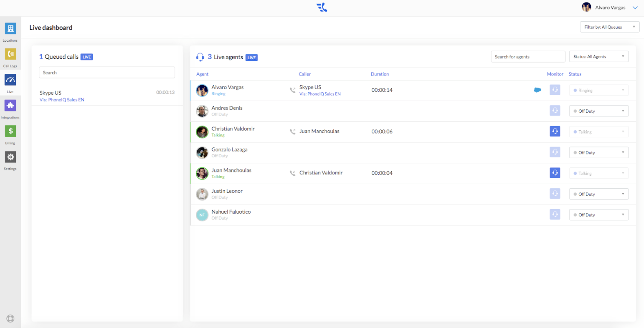Screen dimensions: 644x329
Task: Click the Search for agents field
Action: (x=528, y=57)
